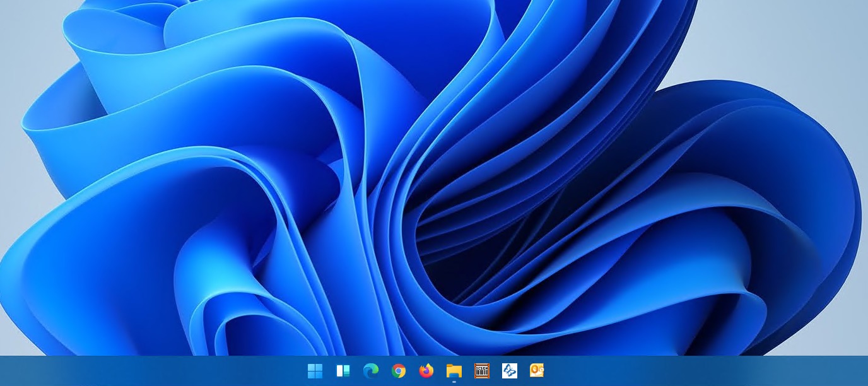Viewport: 868px width, 386px height.
Task: Open the Widgets panel from taskbar
Action: point(343,371)
